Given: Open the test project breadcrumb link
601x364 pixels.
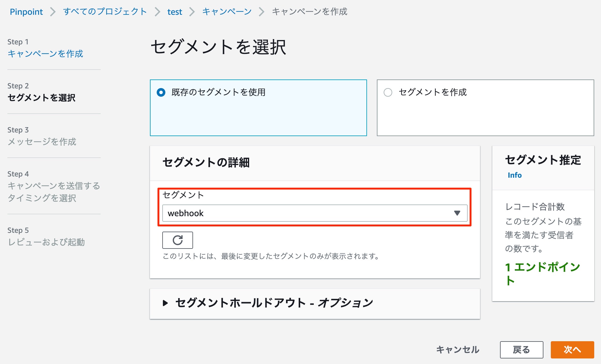Looking at the screenshot, I should tap(175, 12).
